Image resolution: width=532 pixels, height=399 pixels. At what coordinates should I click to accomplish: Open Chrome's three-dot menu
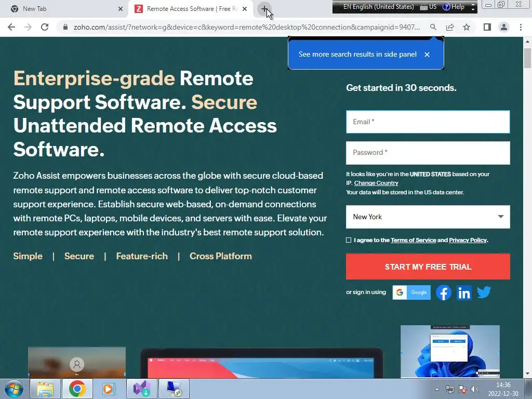[521, 27]
